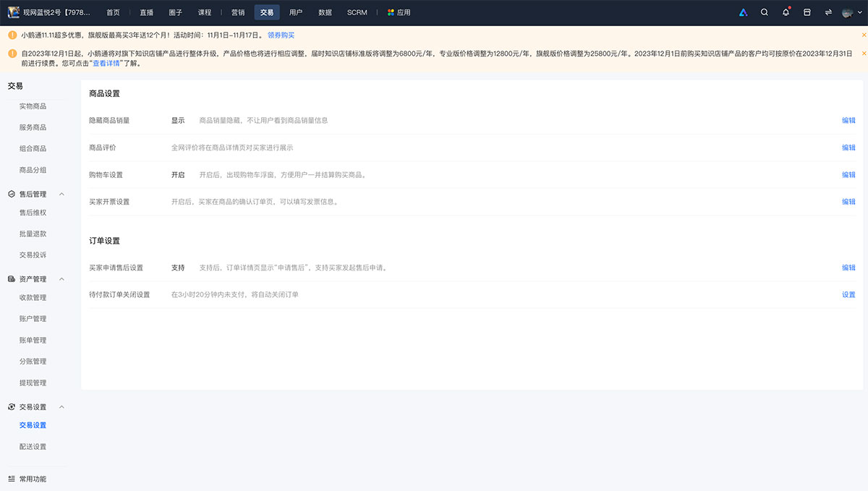Edit the 购物车设置 row
The height and width of the screenshot is (491, 868).
point(848,175)
